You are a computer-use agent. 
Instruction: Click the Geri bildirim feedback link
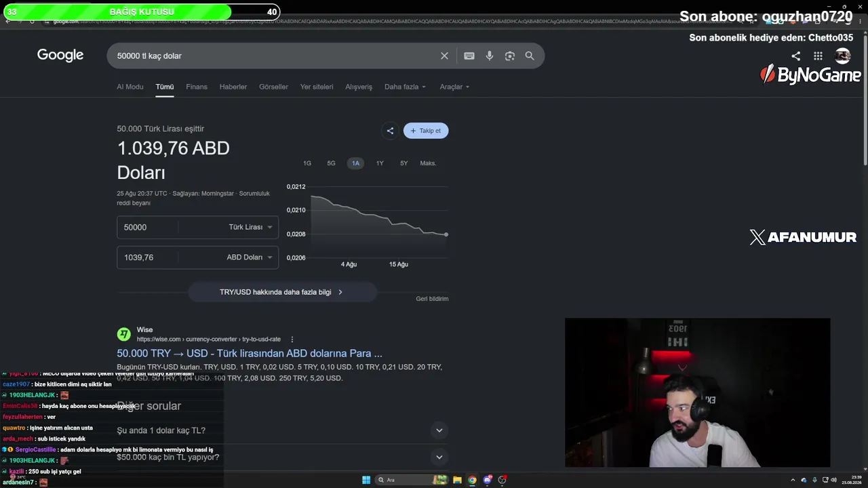[432, 299]
